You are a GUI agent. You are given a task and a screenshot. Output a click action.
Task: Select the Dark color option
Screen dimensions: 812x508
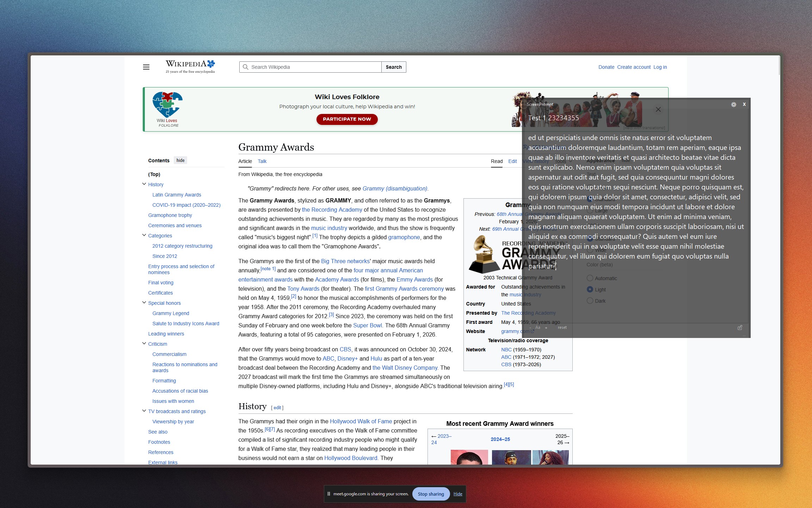[590, 301]
